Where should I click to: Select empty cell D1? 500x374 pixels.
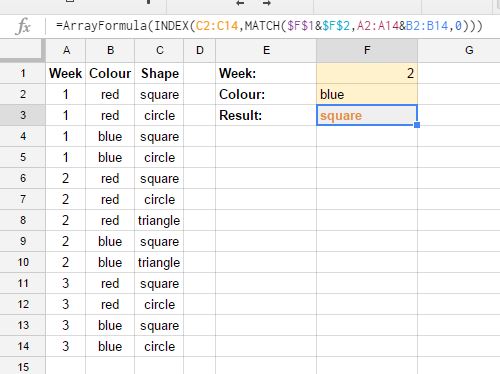[x=200, y=73]
